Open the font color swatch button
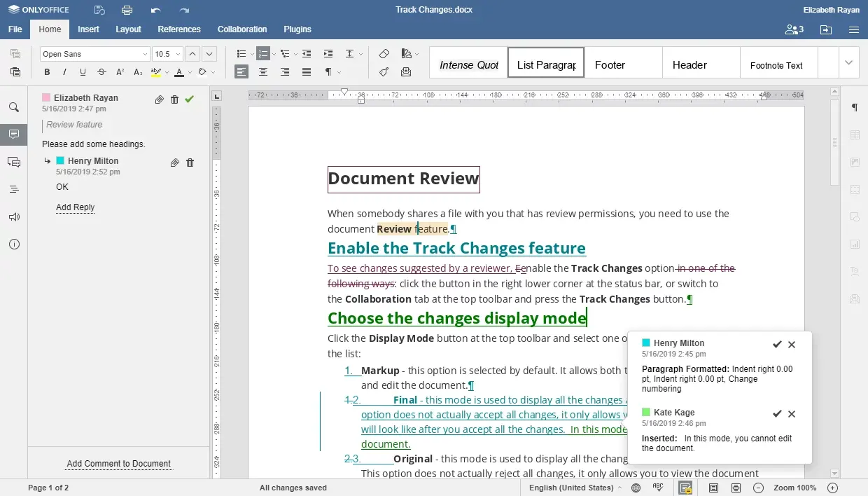The height and width of the screenshot is (496, 868). pyautogui.click(x=179, y=72)
